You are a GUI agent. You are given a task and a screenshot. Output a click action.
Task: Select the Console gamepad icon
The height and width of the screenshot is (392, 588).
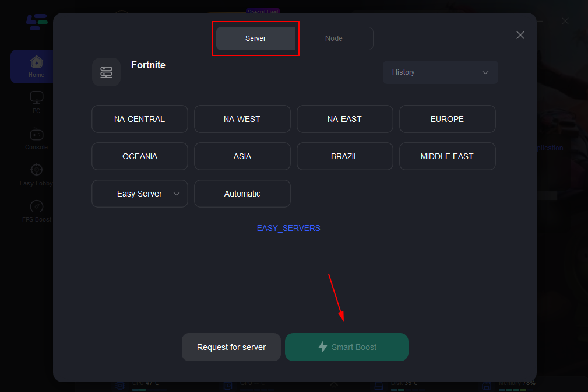[36, 134]
